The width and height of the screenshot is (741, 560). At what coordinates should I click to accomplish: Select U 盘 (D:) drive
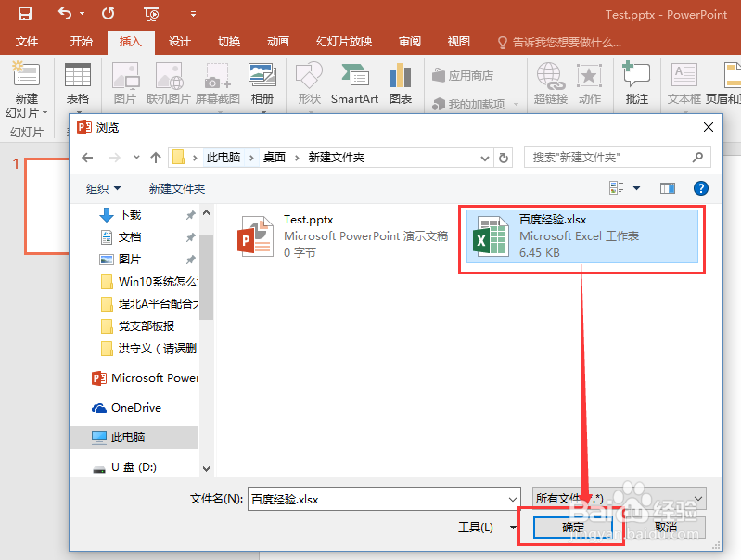[x=134, y=467]
